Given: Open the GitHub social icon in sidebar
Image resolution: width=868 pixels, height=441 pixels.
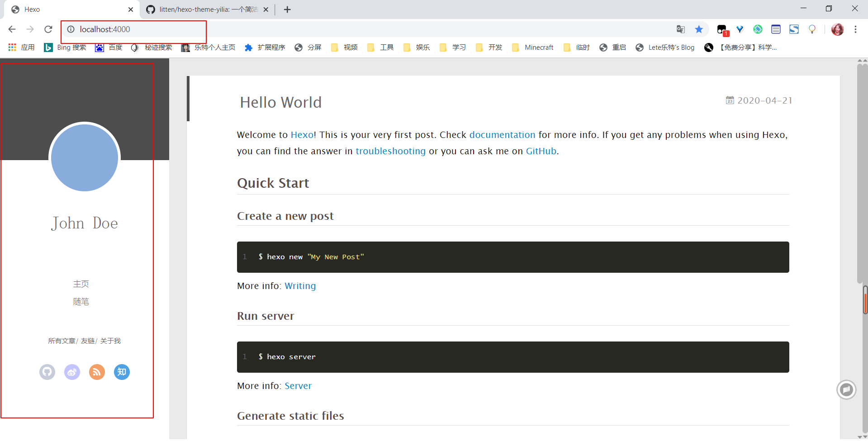Looking at the screenshot, I should pos(47,372).
